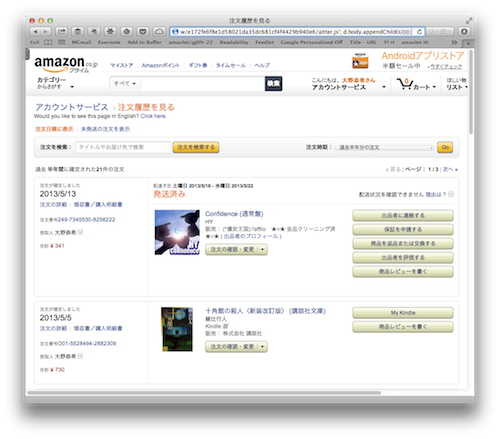
Task: Open the search category dropdown すべて
Action: tap(125, 84)
